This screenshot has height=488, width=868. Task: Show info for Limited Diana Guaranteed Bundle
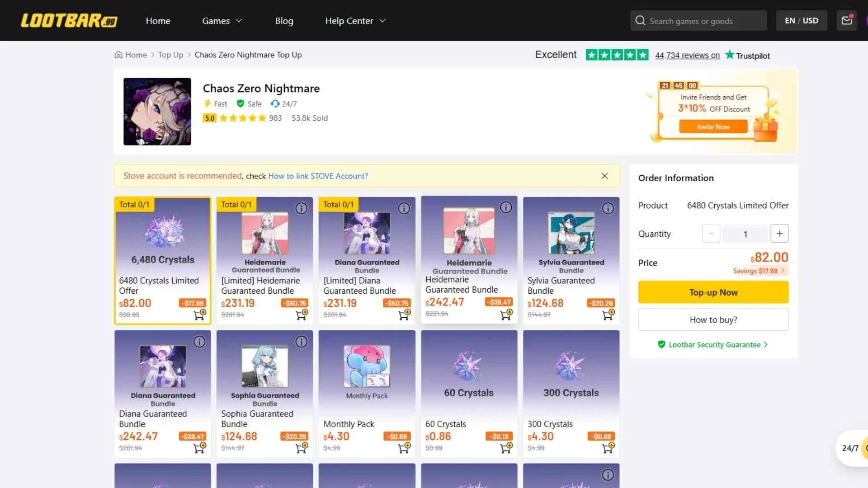404,208
